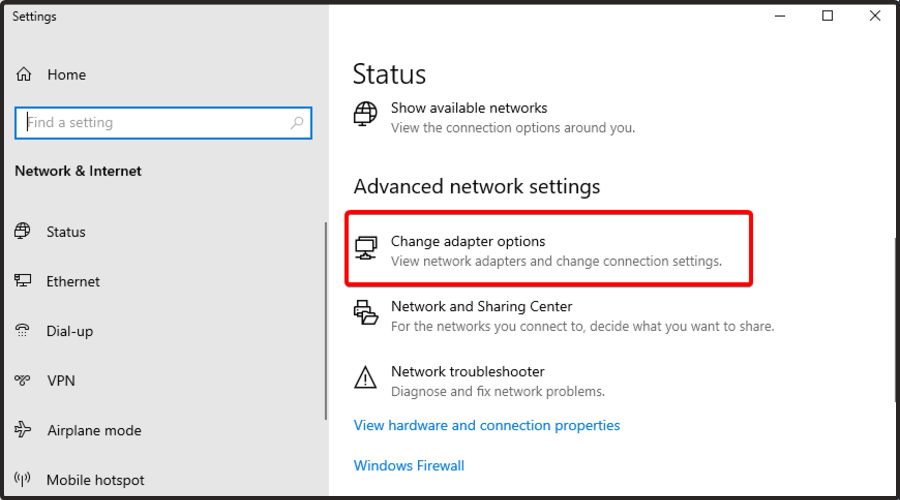Click the Network and Sharing Center icon
The width and height of the screenshot is (900, 500).
coord(366,313)
